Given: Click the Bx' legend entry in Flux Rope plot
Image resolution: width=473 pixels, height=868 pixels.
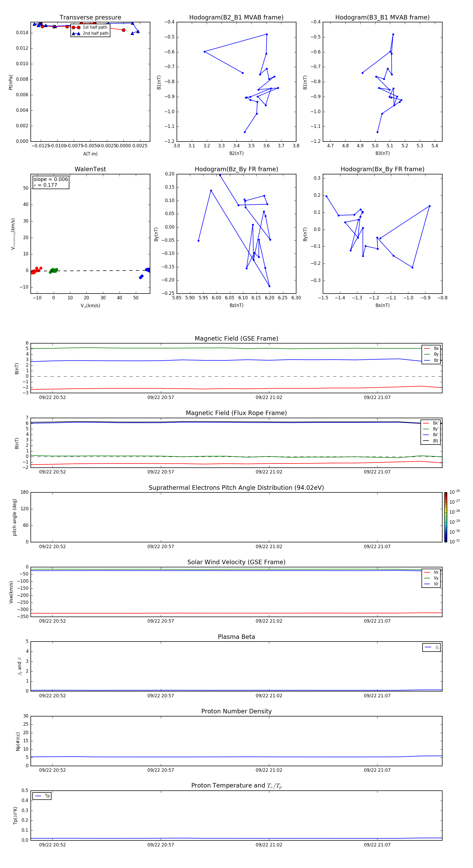Looking at the screenshot, I should (431, 423).
